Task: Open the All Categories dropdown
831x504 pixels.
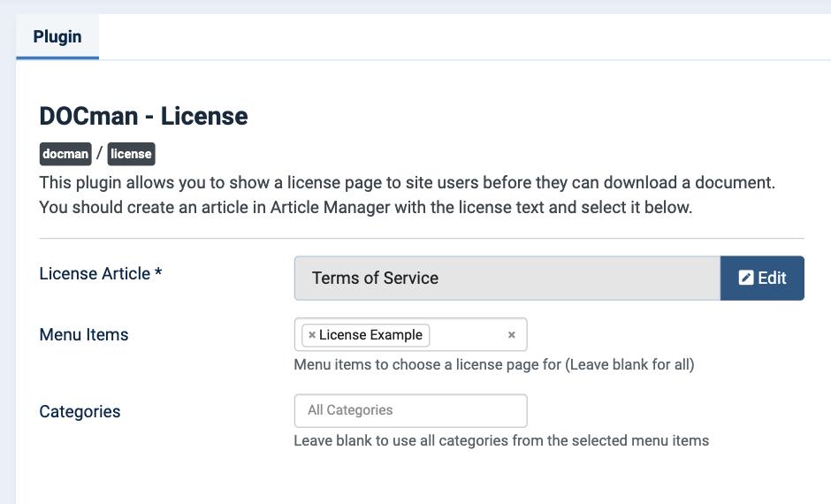Action: (x=411, y=410)
